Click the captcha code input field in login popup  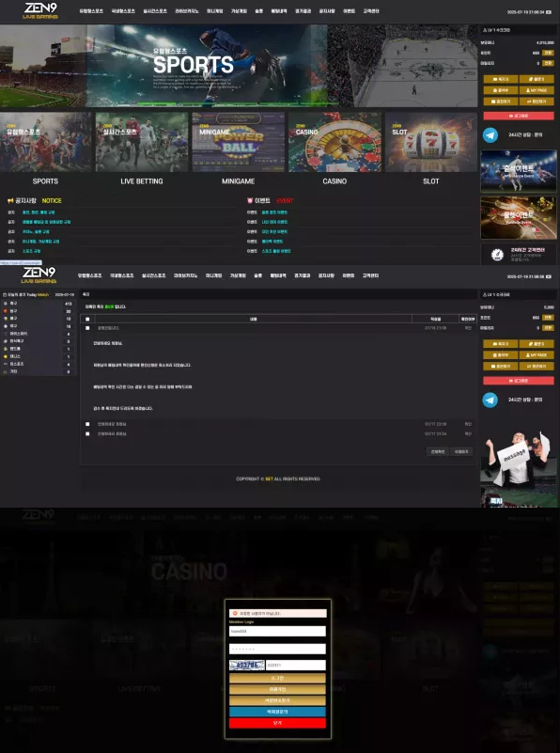click(296, 666)
